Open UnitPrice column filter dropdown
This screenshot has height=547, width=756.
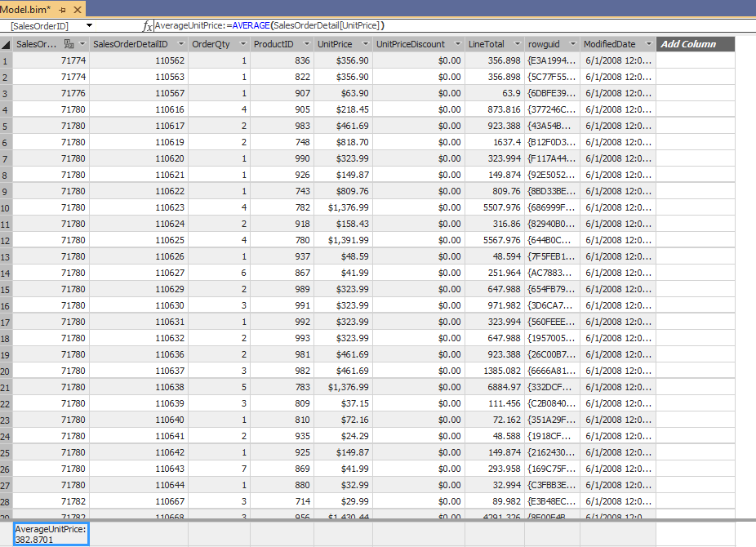pyautogui.click(x=366, y=44)
